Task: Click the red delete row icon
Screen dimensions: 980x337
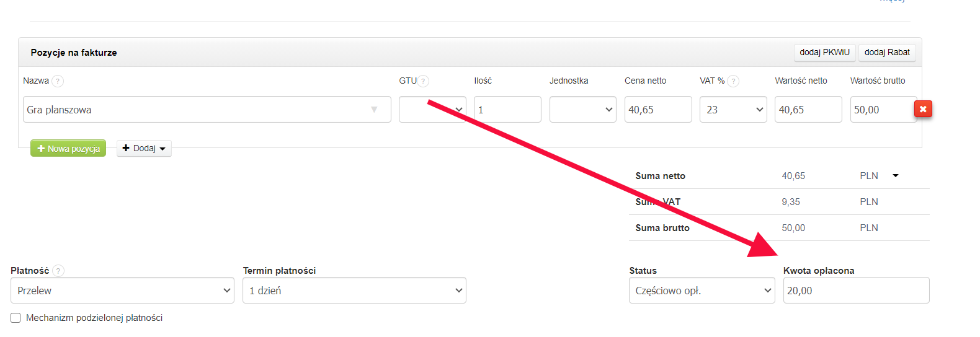Action: point(923,109)
